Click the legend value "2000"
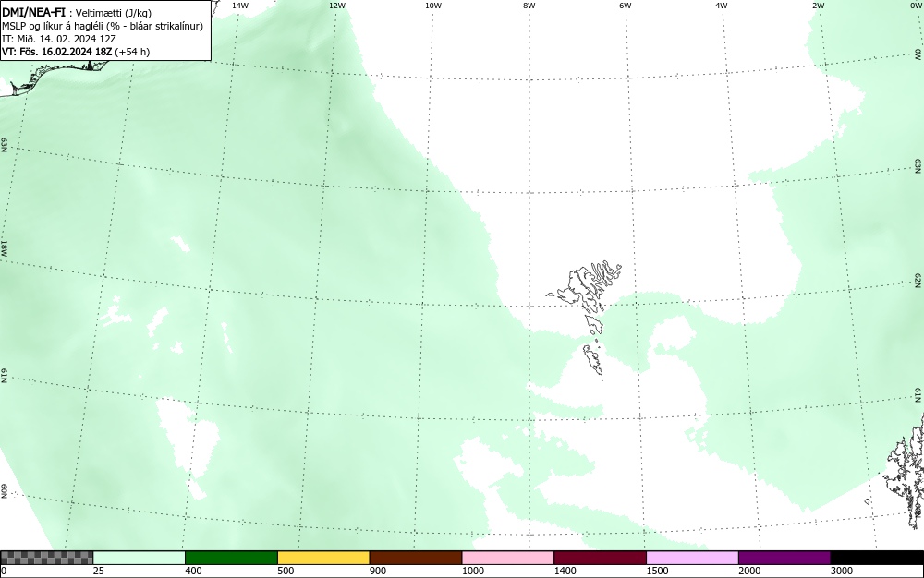This screenshot has width=924, height=578. tap(749, 571)
